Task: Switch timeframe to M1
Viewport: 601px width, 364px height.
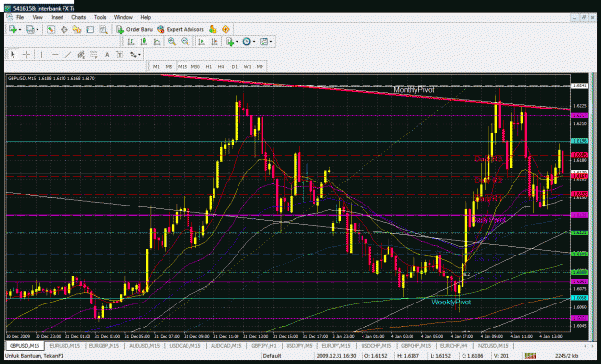Action: pos(156,66)
